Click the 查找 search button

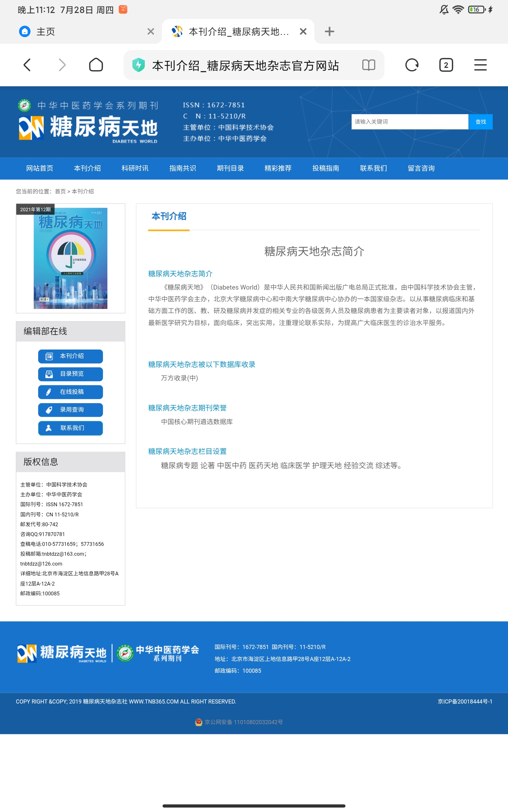480,122
